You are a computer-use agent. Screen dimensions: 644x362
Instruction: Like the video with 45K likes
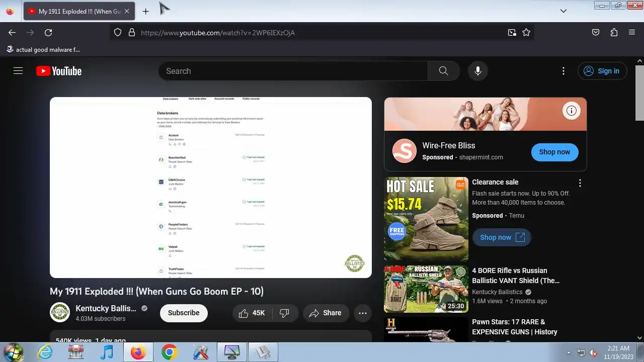(252, 313)
